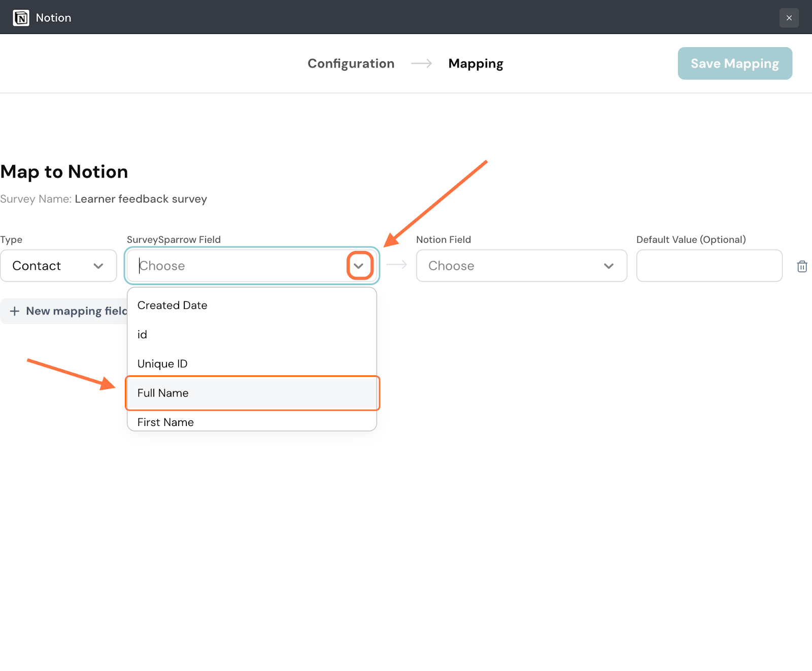Click the Notion Field chevron arrow
This screenshot has height=671, width=812.
pyautogui.click(x=608, y=266)
